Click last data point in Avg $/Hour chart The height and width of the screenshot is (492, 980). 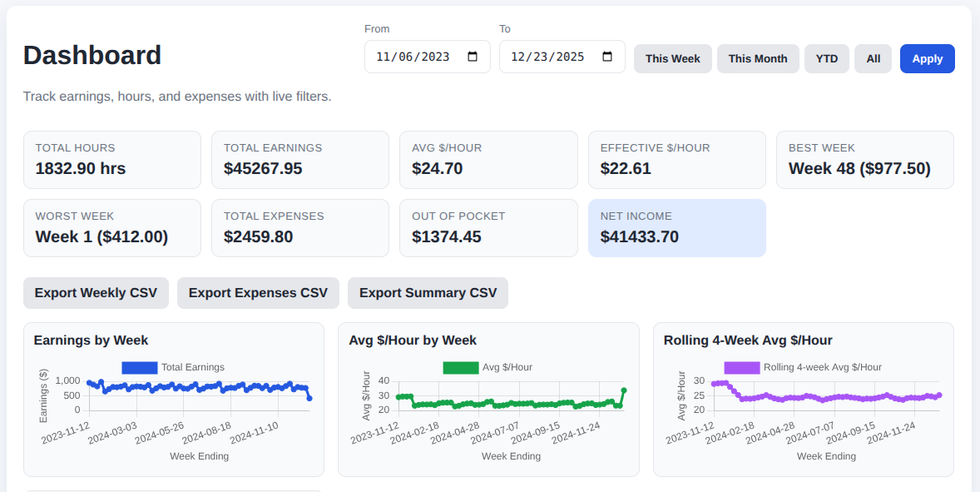624,390
